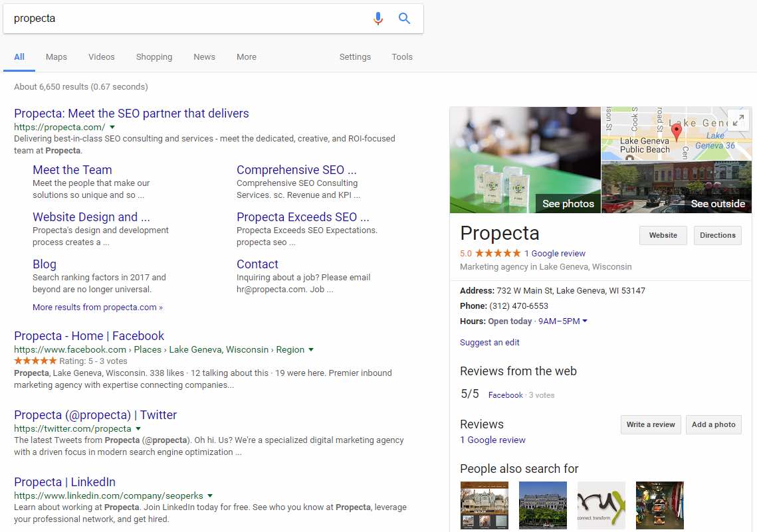This screenshot has width=757, height=532.
Task: Click the five-star rating in knowledge panel
Action: click(498, 253)
